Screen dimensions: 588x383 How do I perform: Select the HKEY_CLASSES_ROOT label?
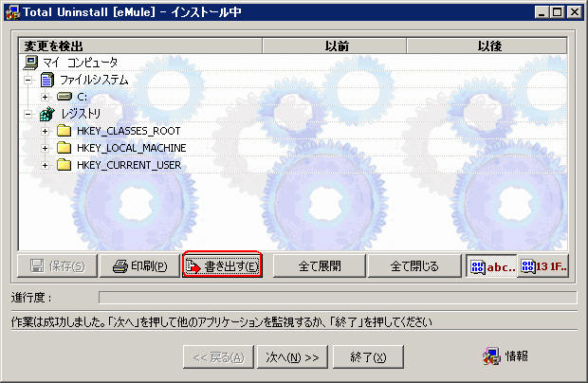(129, 131)
